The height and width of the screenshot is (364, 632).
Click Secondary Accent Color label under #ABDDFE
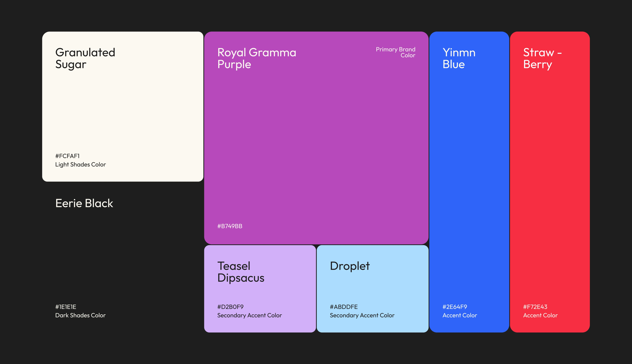pyautogui.click(x=362, y=315)
